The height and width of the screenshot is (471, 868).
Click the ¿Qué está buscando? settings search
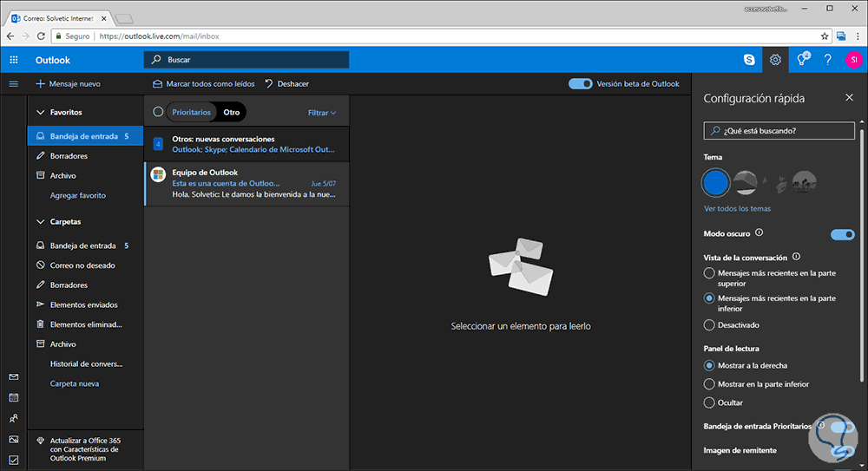tap(779, 131)
